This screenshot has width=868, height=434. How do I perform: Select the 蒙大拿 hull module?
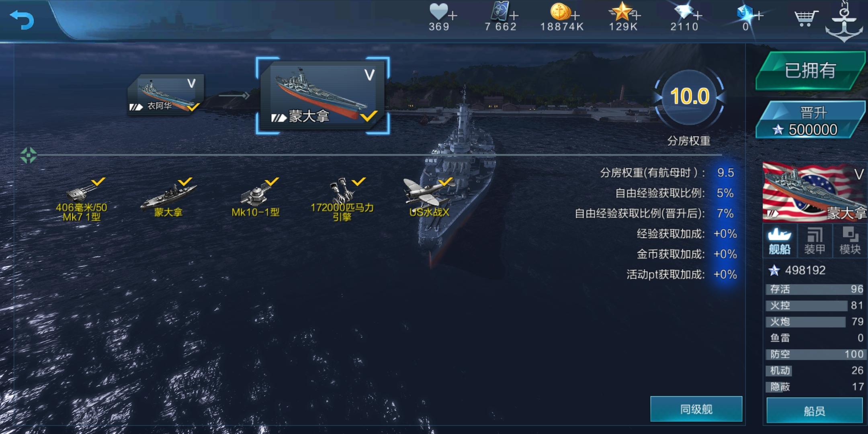tap(168, 197)
